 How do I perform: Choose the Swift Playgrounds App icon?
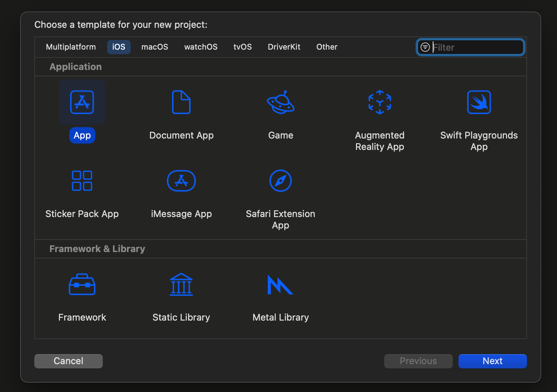[479, 102]
